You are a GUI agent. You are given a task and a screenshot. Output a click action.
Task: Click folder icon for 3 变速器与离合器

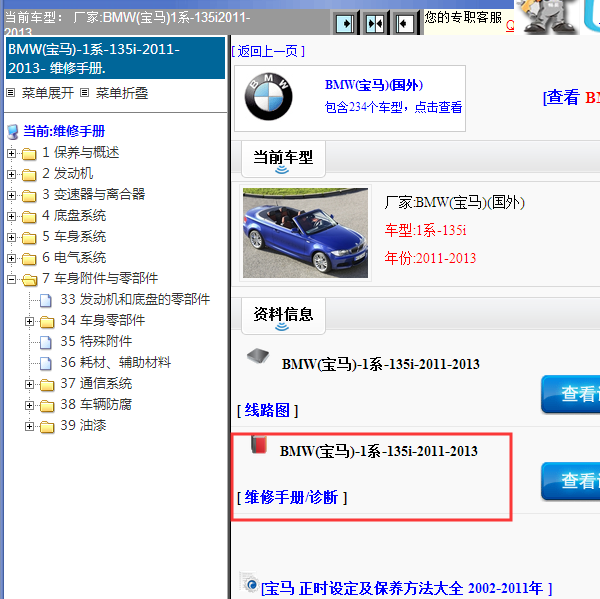[x=29, y=196]
